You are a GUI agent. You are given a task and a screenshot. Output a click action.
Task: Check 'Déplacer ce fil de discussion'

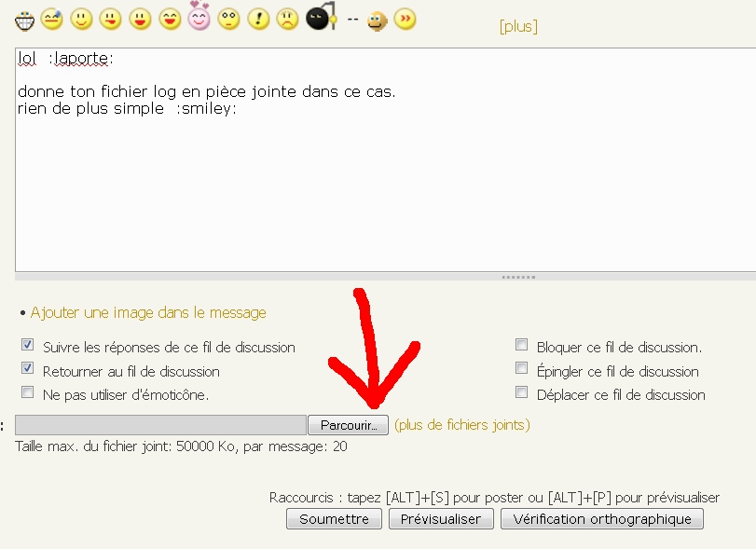[x=521, y=392]
